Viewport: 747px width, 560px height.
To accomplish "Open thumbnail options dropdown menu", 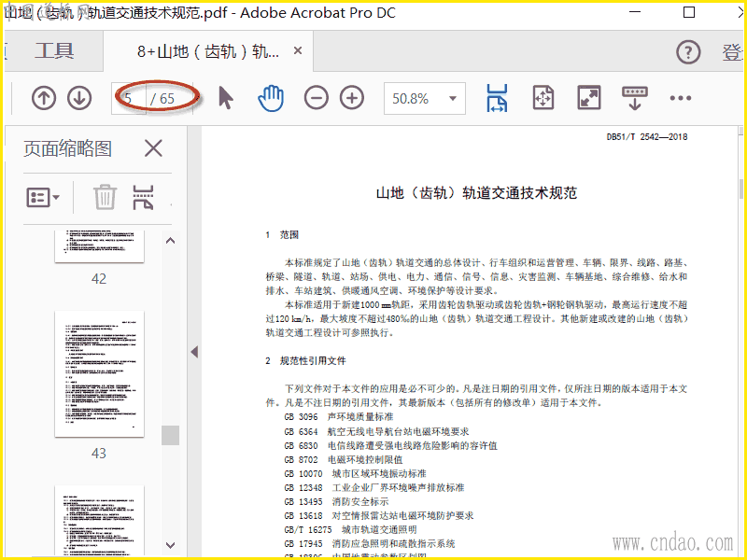I will pyautogui.click(x=43, y=197).
